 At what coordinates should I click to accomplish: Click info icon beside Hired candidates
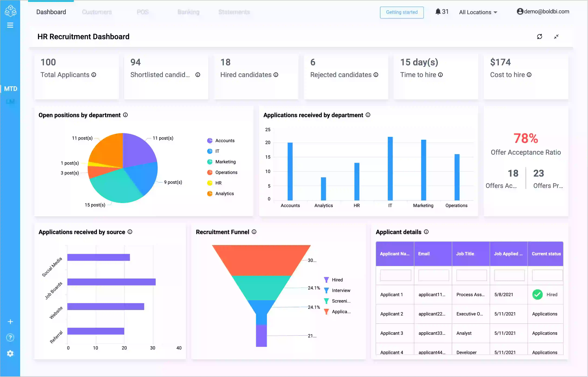pos(276,75)
